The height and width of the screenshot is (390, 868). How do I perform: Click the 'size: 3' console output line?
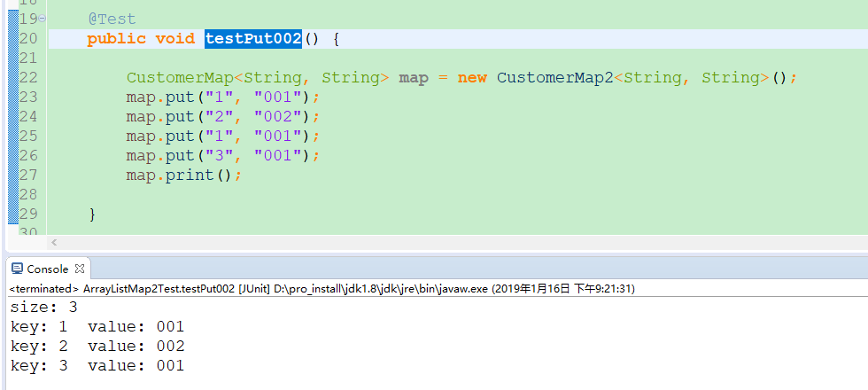click(43, 307)
